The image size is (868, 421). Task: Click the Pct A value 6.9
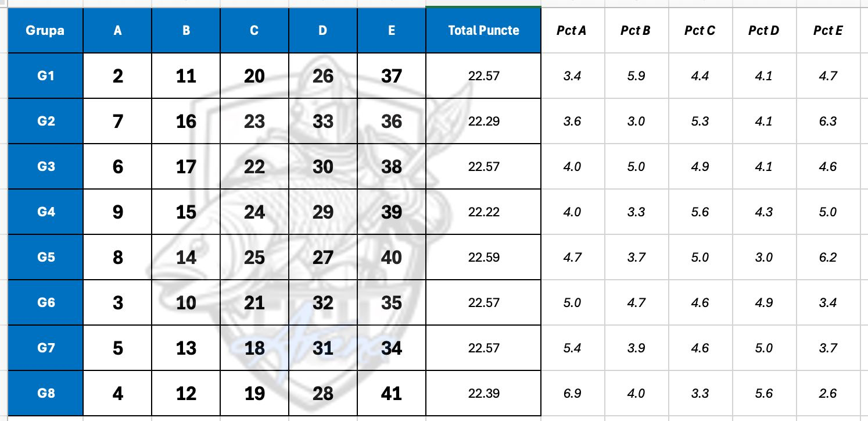pyautogui.click(x=572, y=393)
